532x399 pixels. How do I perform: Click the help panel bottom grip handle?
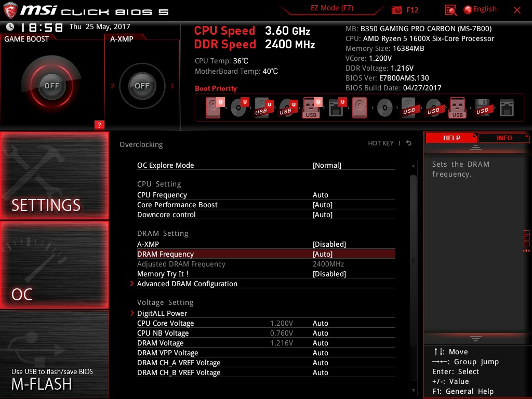(476, 339)
